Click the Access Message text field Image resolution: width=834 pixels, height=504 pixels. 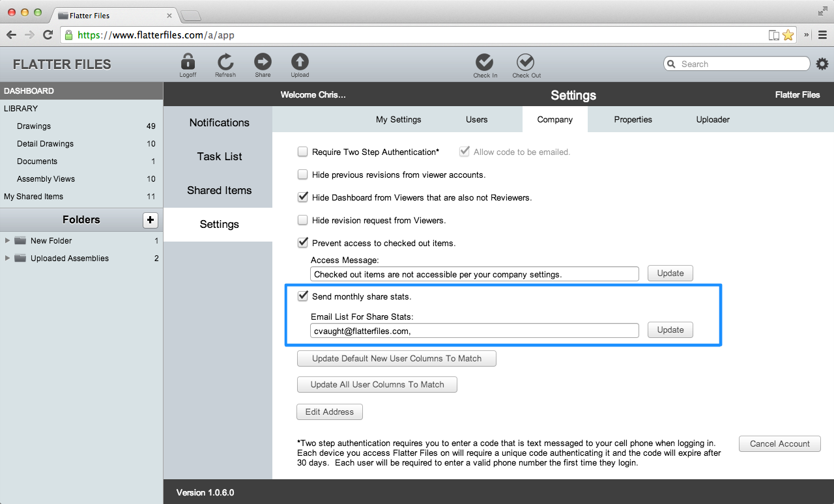click(474, 274)
